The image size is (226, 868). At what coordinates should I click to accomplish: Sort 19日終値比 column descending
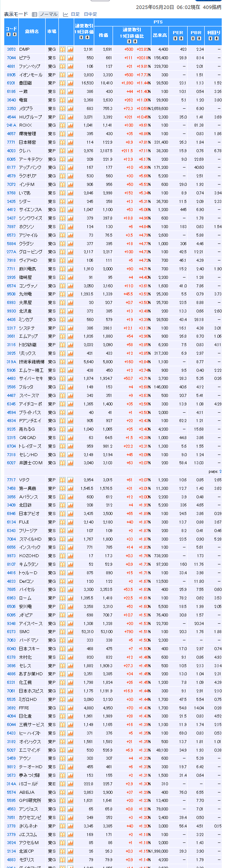[136, 41]
